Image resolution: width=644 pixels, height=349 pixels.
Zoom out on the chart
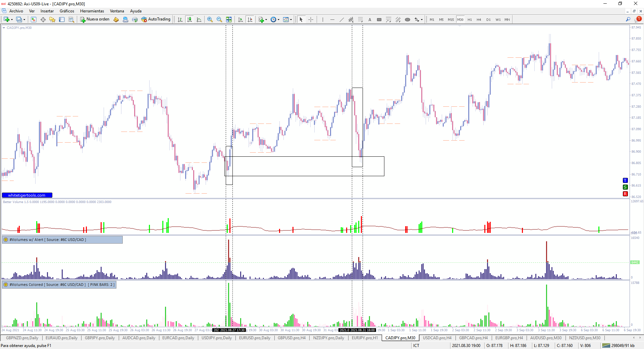[219, 19]
